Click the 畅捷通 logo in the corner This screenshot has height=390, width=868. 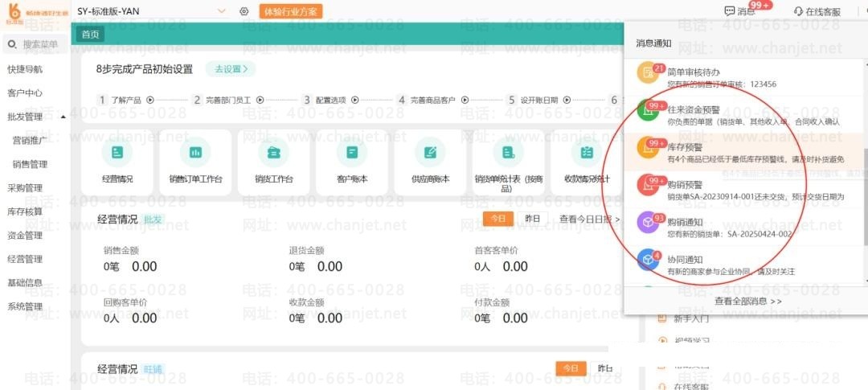[x=14, y=12]
